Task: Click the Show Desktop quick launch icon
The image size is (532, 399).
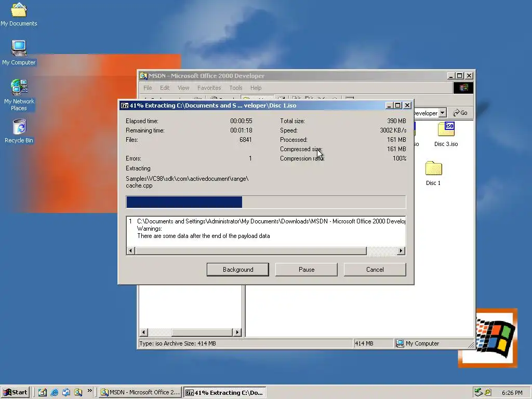Action: (43, 392)
